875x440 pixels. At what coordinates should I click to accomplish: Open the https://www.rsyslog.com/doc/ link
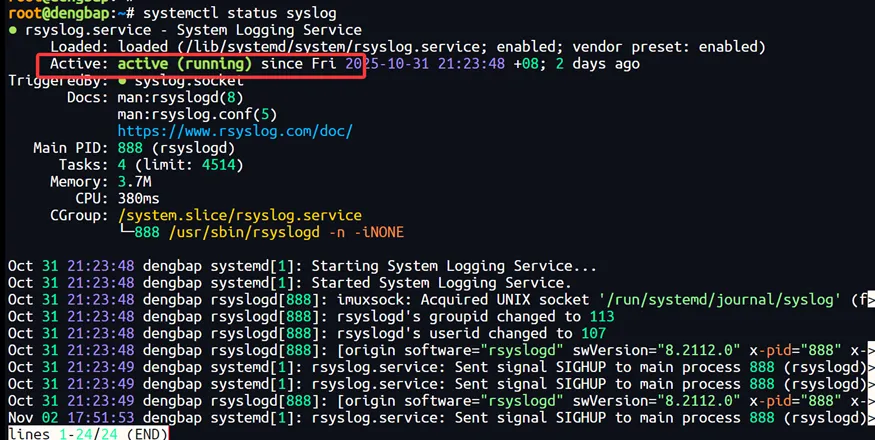pos(235,131)
